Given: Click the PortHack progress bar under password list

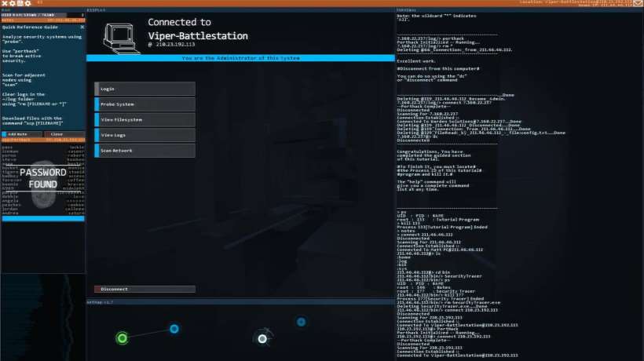Looking at the screenshot, I should [42, 218].
